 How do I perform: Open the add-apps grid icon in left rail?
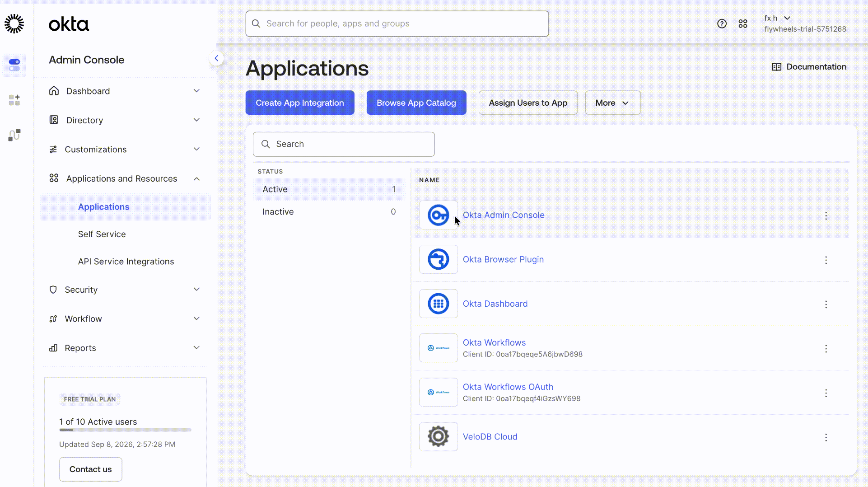tap(14, 100)
